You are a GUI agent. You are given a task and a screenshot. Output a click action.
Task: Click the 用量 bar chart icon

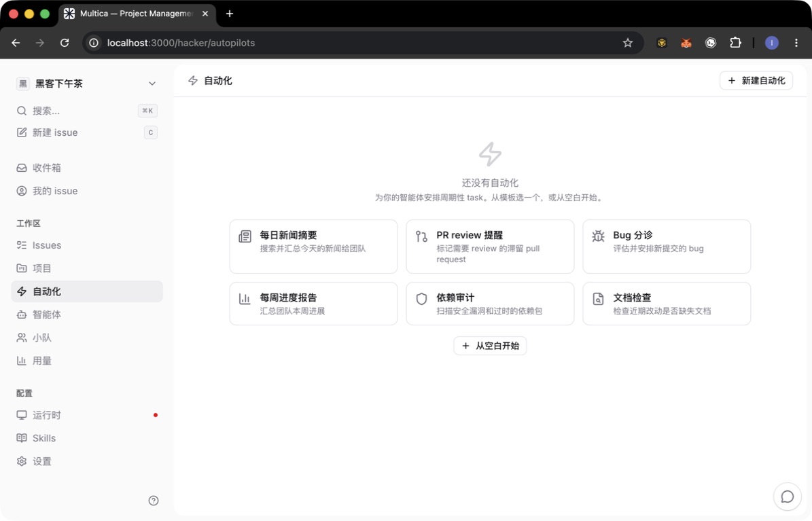(22, 361)
